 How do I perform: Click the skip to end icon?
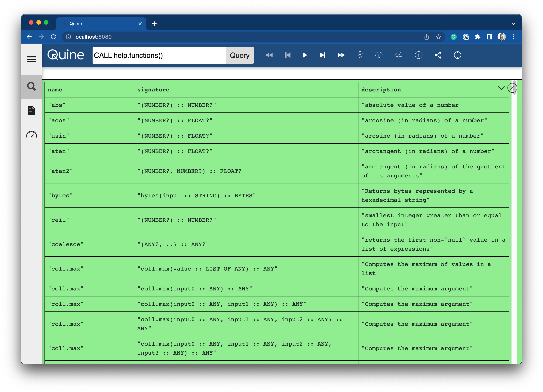coord(322,55)
